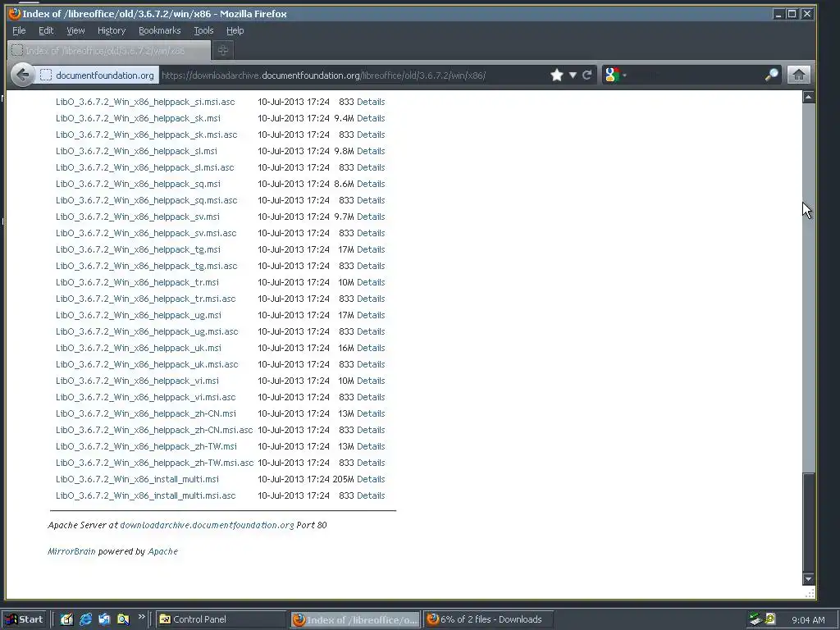Click the helppack_tr.msi file link
Viewport: 840px width, 630px height.
coord(137,282)
